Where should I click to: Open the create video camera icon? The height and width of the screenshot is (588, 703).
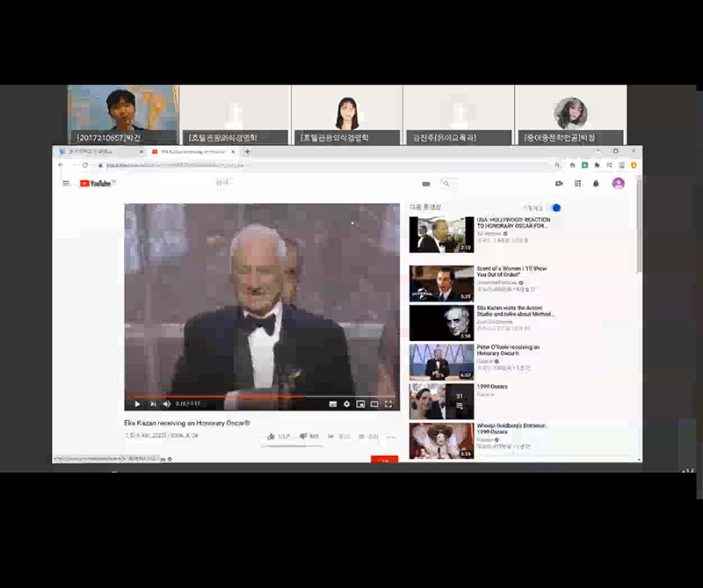point(559,184)
